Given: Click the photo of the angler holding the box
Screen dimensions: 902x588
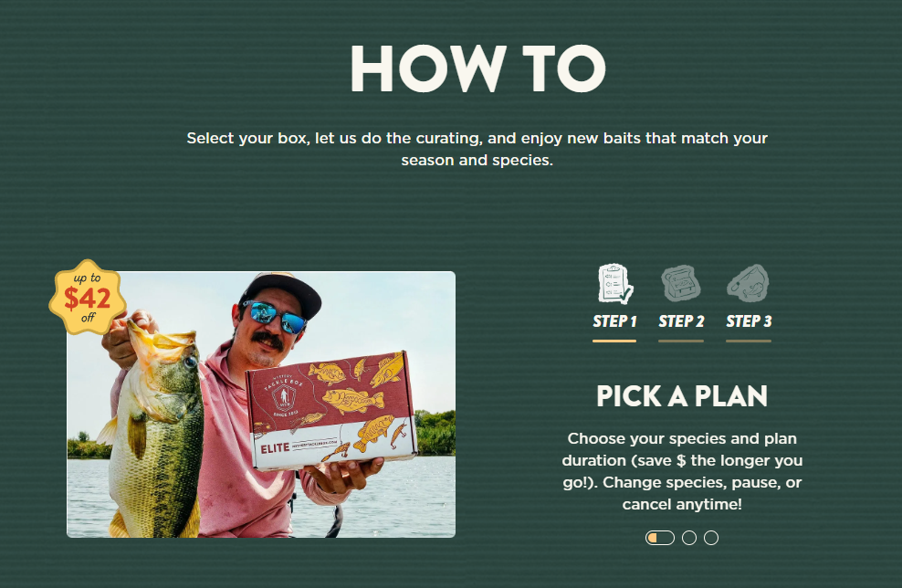Looking at the screenshot, I should 261,404.
